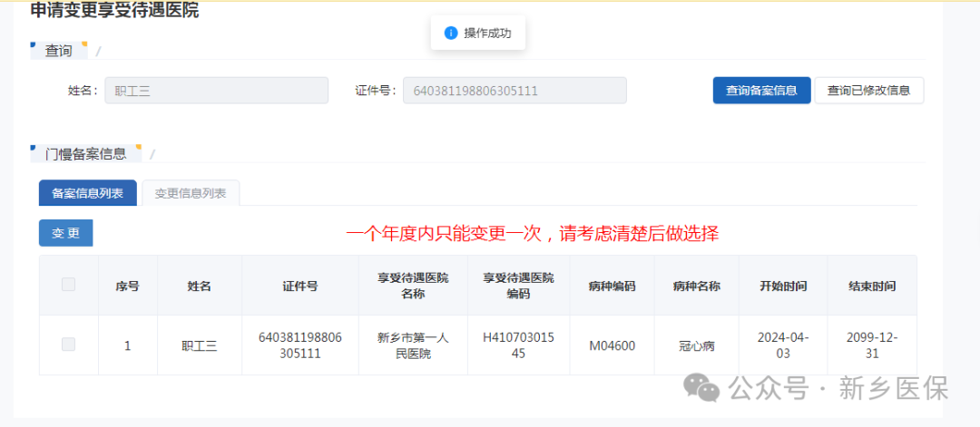Click the 640381198806305111 cell in the table row
The image size is (980, 427).
point(300,345)
